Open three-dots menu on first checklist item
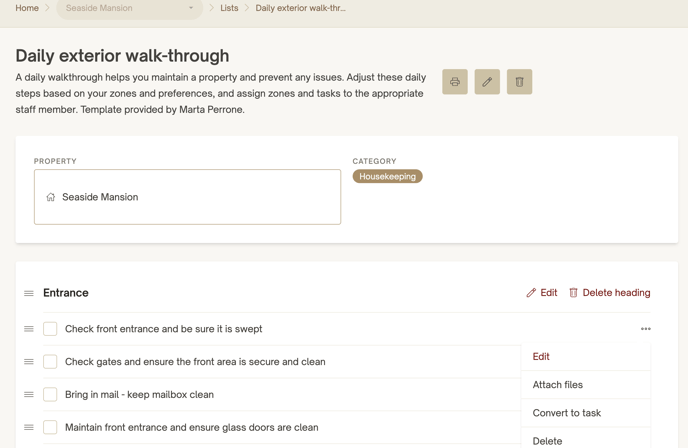Image resolution: width=688 pixels, height=448 pixels. point(645,329)
